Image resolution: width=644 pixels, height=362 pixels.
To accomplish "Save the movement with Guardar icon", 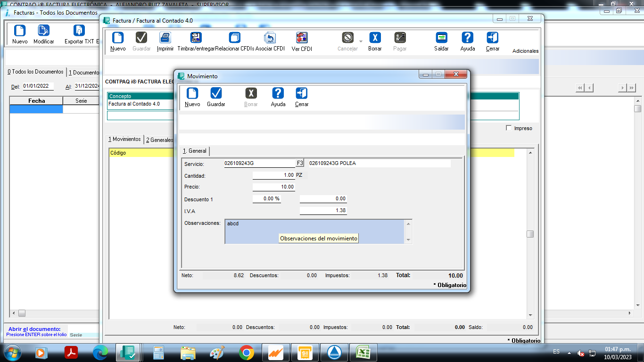I will tap(216, 93).
